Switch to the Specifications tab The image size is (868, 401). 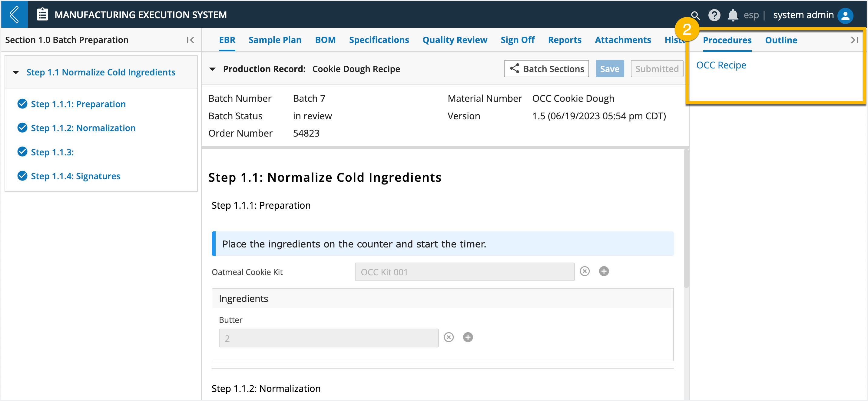click(x=379, y=40)
